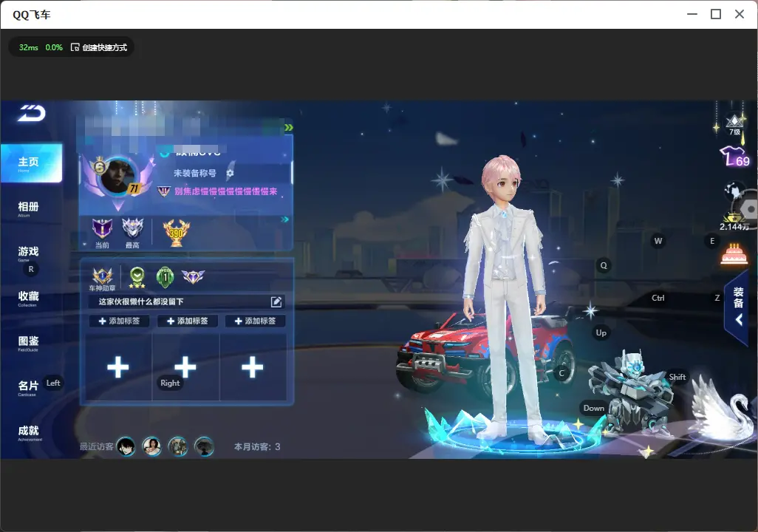The image size is (758, 532).
Task: Open the 390 golden trophy icon
Action: coord(177,232)
